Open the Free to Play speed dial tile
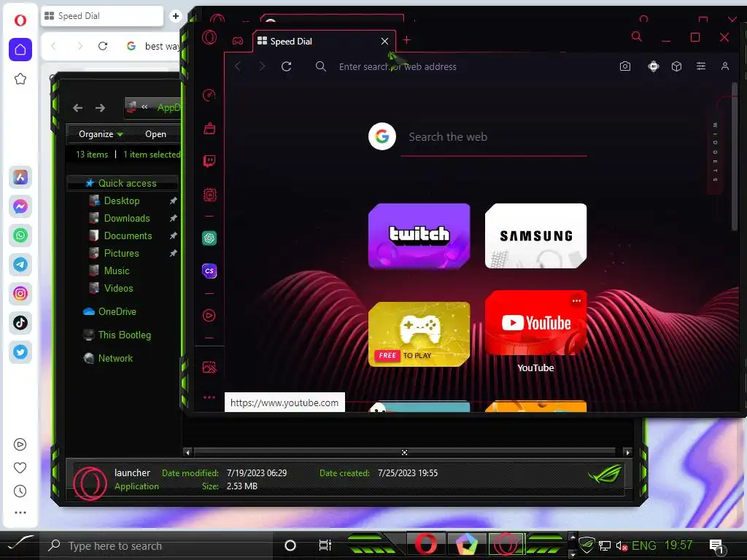 (419, 334)
